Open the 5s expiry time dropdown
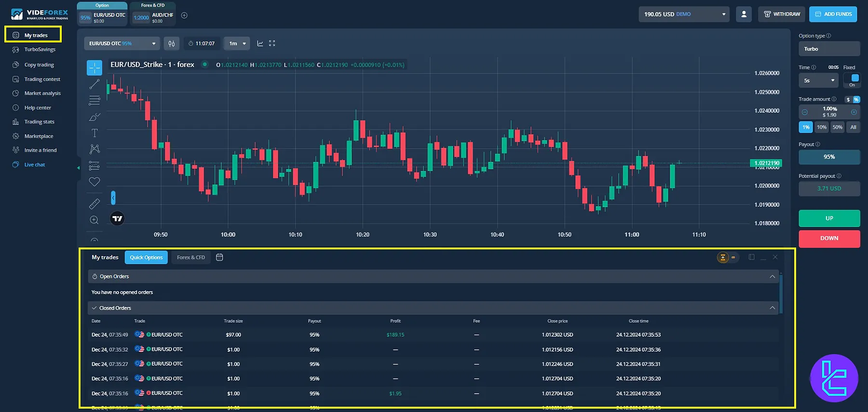 point(819,81)
